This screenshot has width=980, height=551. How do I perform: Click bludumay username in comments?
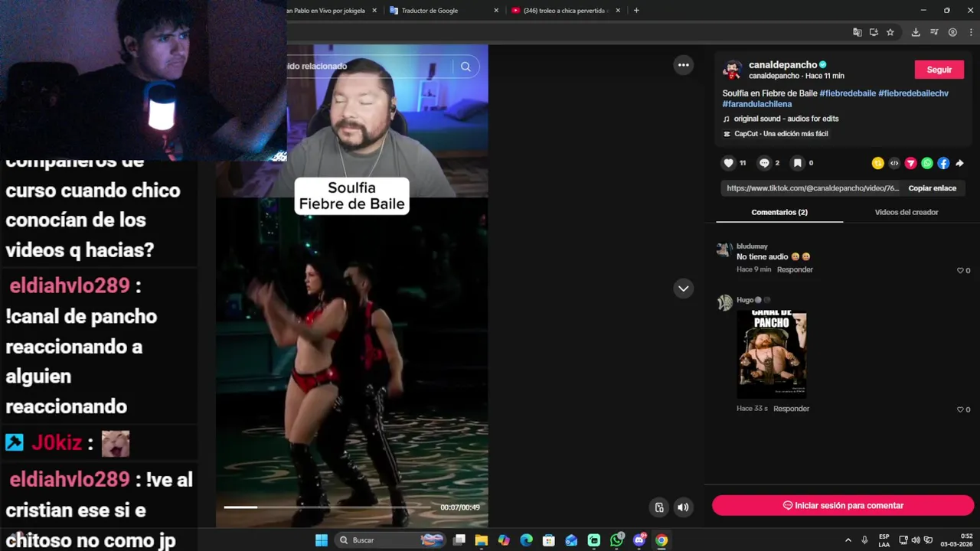click(752, 246)
